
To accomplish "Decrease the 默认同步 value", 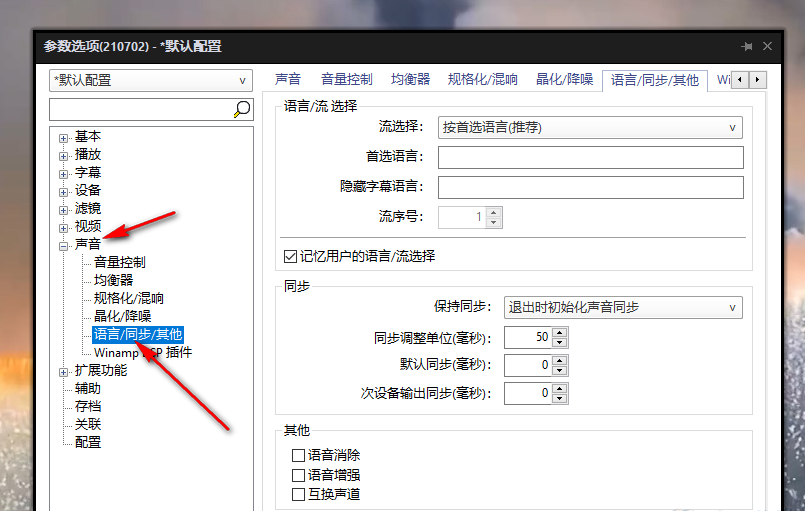I will point(559,371).
